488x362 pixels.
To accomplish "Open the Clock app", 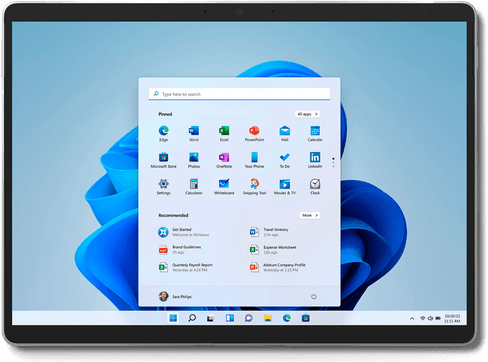I will (x=315, y=187).
